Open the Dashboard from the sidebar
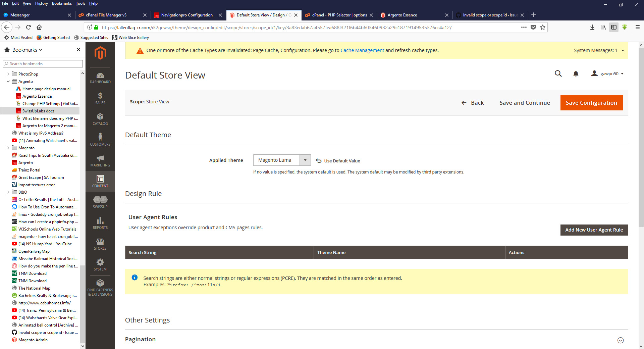644x349 pixels. click(100, 77)
